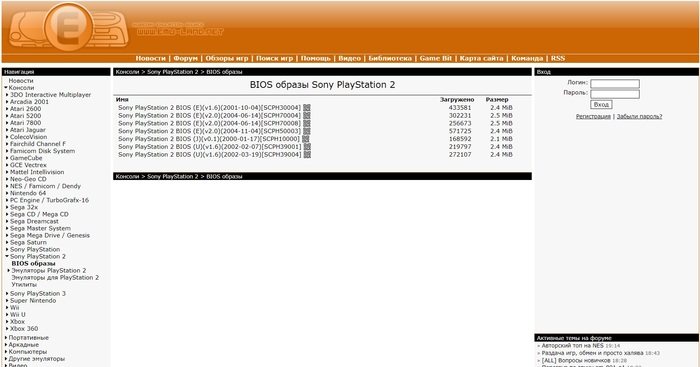Click QR icon beside SCPH10000 BIOS

pos(305,139)
